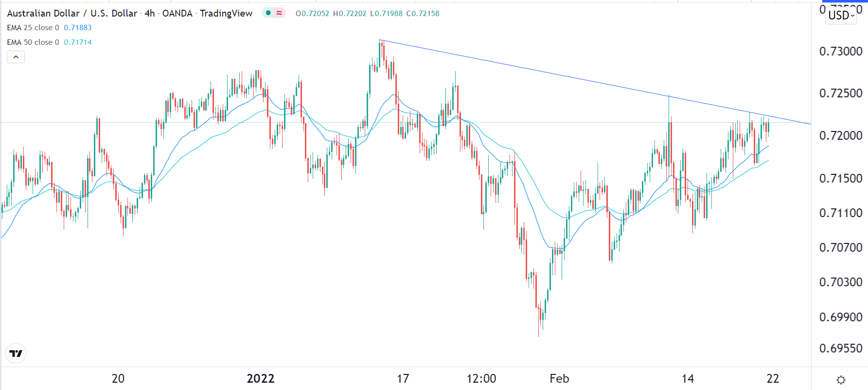Click the 22 date on time axis
This screenshot has height=390, width=868.
(773, 378)
